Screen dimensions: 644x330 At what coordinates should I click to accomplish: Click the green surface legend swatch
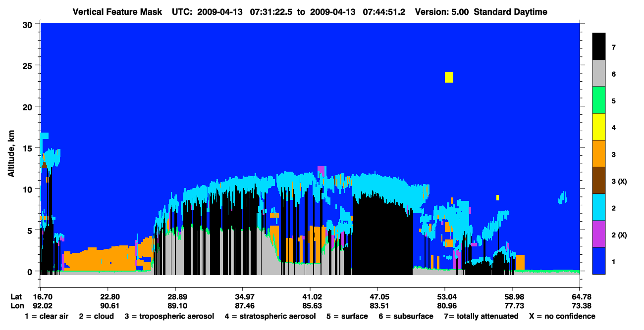(599, 100)
